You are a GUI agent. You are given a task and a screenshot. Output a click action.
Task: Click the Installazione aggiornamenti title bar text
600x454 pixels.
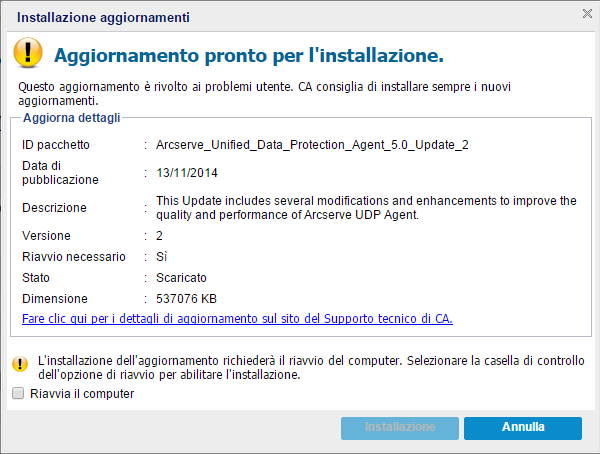tap(104, 18)
